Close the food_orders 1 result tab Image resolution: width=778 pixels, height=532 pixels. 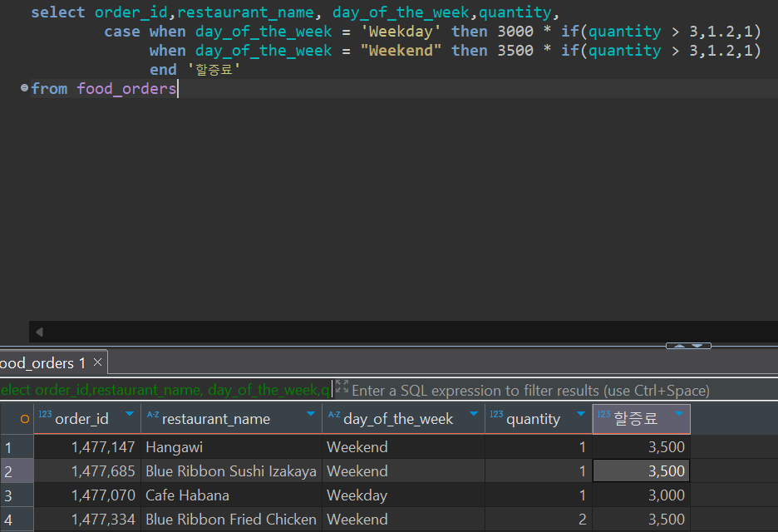(x=98, y=362)
